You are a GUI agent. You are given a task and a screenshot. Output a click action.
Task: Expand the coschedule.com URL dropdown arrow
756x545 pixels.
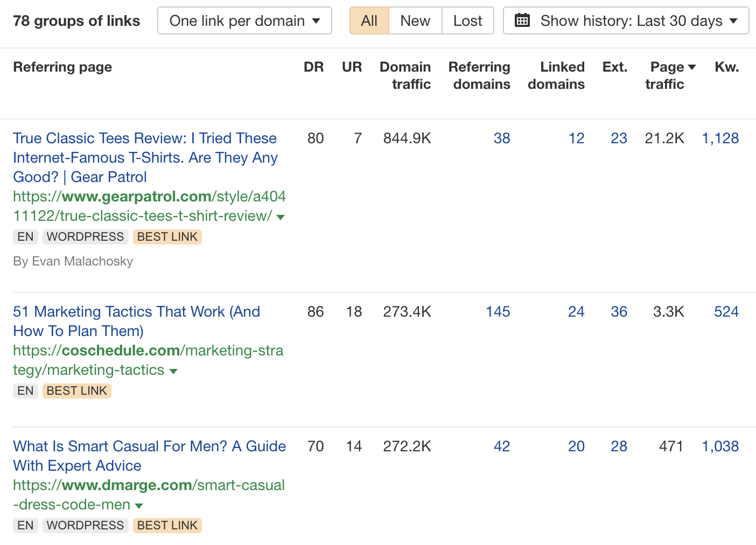(173, 371)
